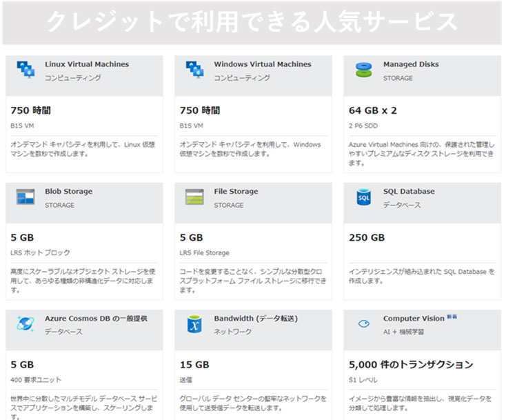The image size is (506, 420).
Task: Select AI + 機械学習 label under Computer Vision
Action: (x=403, y=332)
